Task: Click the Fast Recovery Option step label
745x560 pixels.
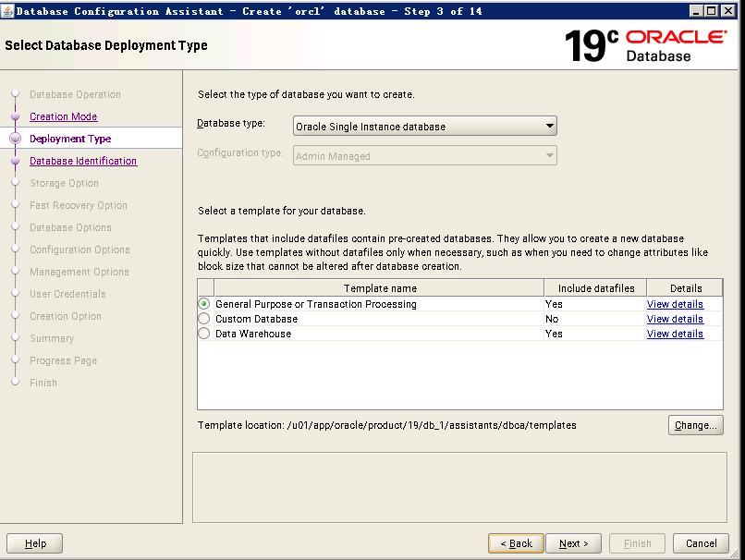Action: tap(79, 205)
